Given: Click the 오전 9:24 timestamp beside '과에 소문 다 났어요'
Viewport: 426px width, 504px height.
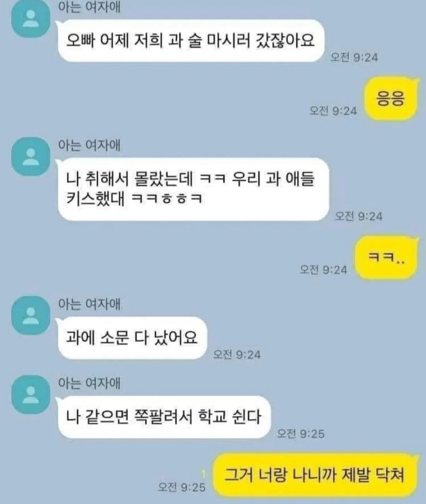Looking at the screenshot, I should pos(237,354).
